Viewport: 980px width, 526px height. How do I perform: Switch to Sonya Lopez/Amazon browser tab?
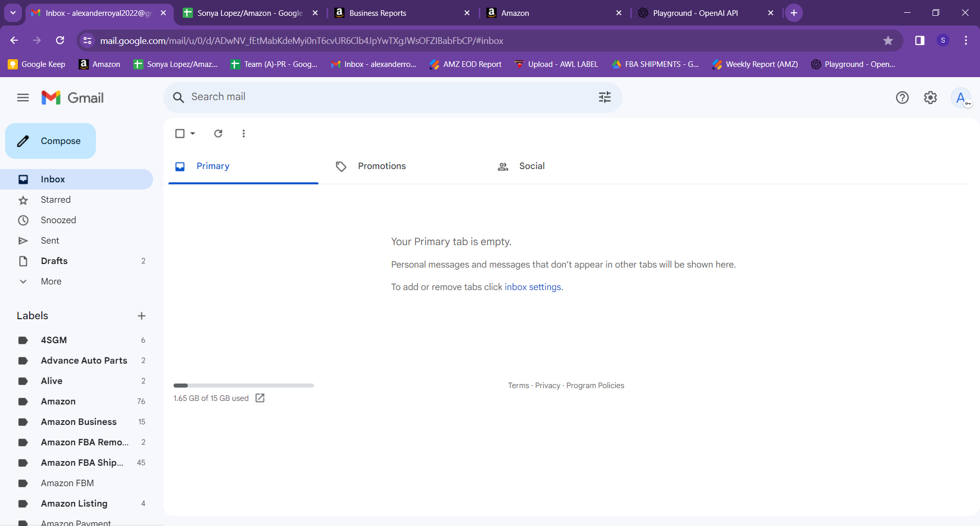[x=250, y=13]
